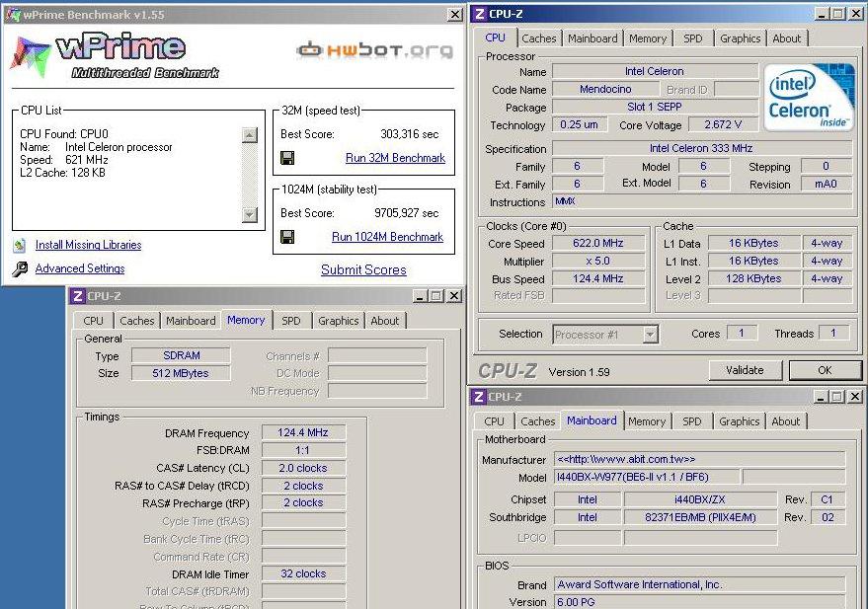Click OK in the CPU-Z CPU window

point(825,370)
